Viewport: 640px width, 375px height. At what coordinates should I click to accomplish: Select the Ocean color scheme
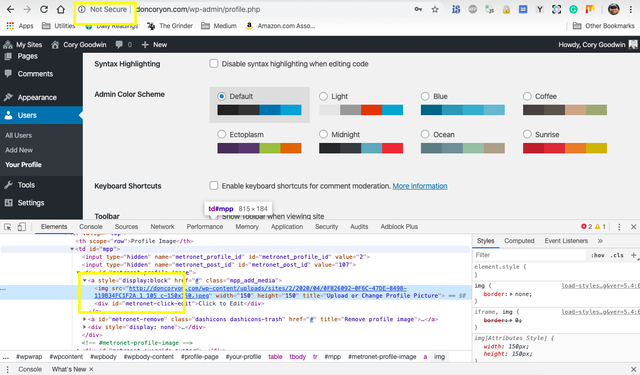[x=425, y=134]
